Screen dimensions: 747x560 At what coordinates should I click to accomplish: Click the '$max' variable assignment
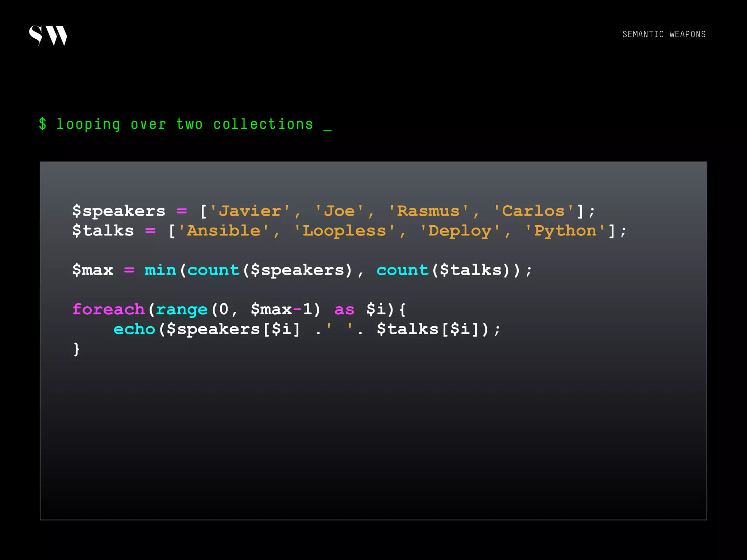[x=93, y=270]
